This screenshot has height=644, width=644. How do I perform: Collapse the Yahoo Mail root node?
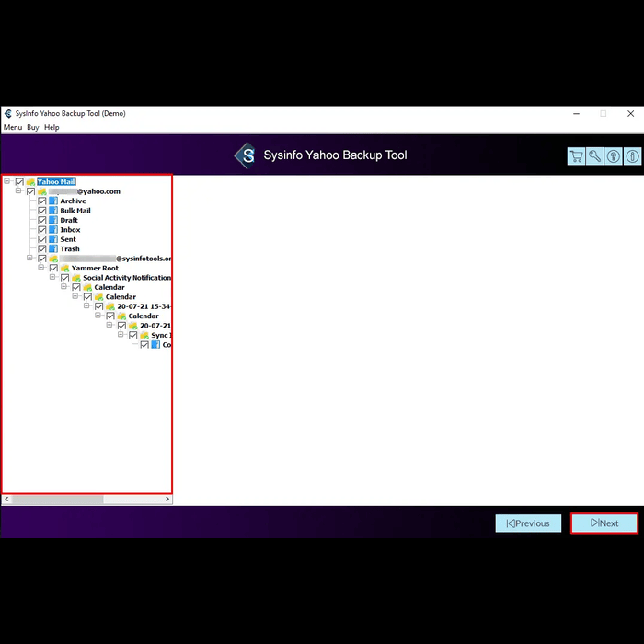7,180
